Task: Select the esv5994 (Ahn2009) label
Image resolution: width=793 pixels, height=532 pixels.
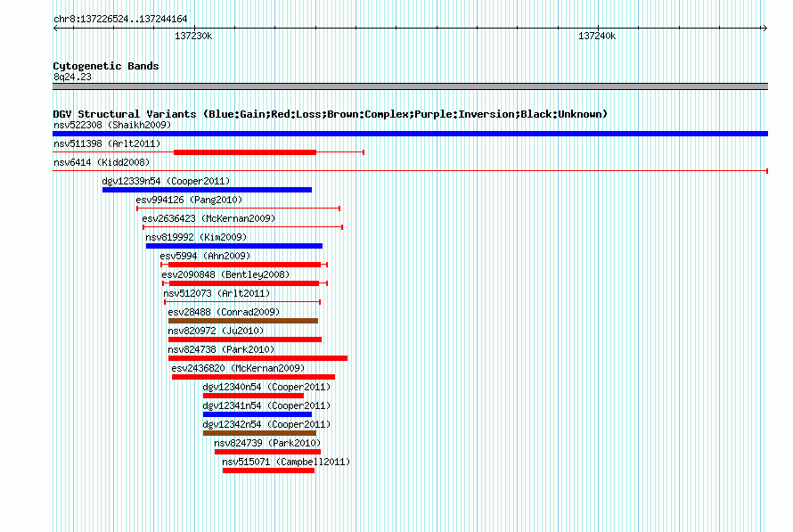Action: coord(205,256)
